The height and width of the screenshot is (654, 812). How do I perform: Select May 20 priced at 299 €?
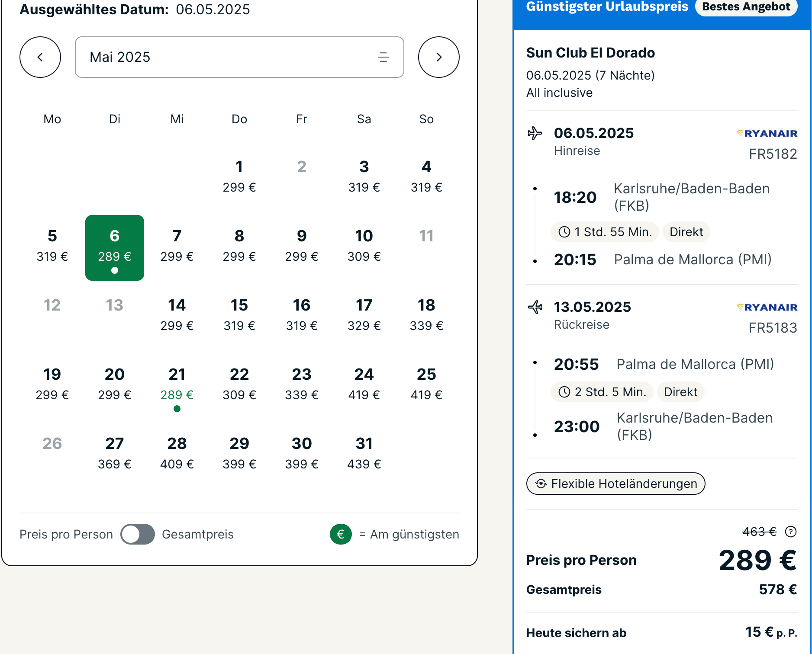point(115,385)
